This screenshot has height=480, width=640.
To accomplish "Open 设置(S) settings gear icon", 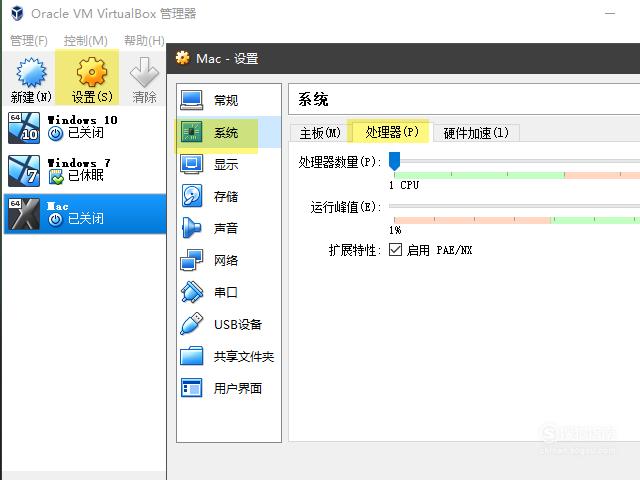I will (x=92, y=72).
